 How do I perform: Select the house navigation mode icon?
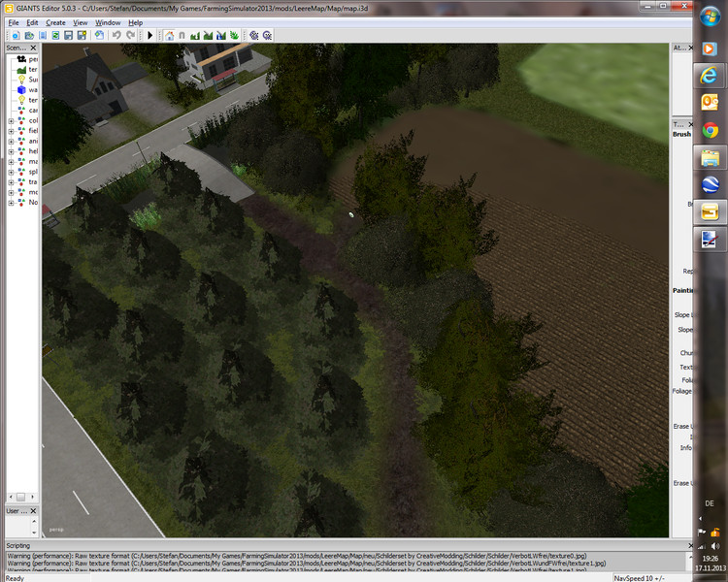[170, 35]
